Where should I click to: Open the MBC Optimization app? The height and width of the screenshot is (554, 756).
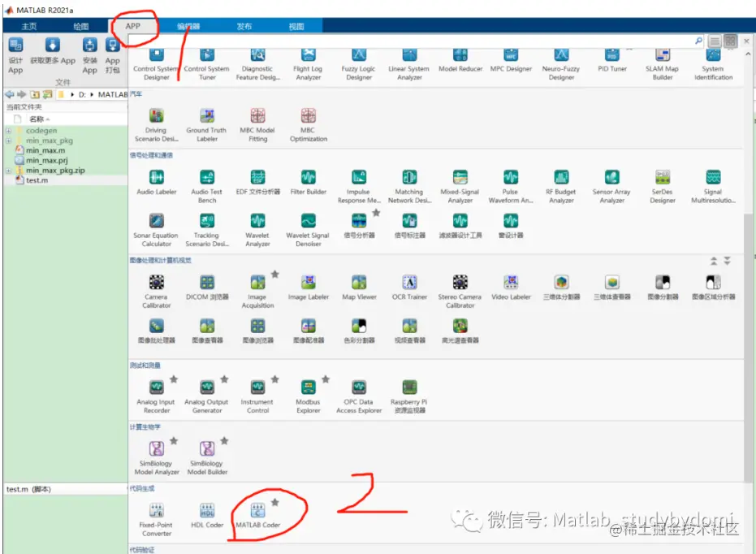(308, 125)
